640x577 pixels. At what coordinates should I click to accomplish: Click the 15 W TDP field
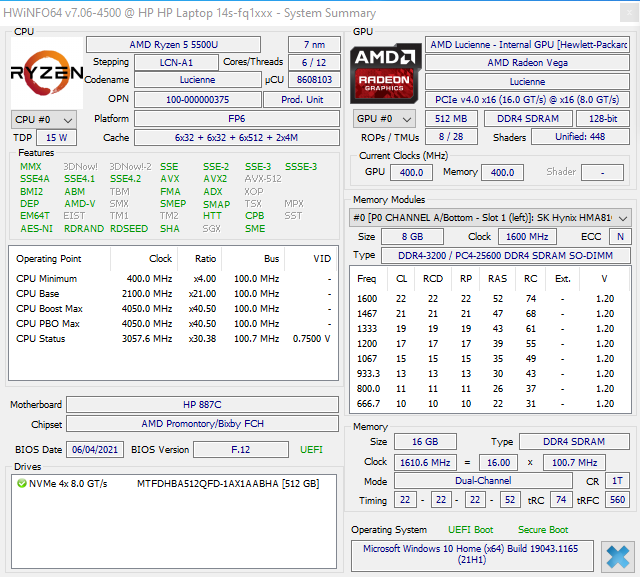coord(56,138)
